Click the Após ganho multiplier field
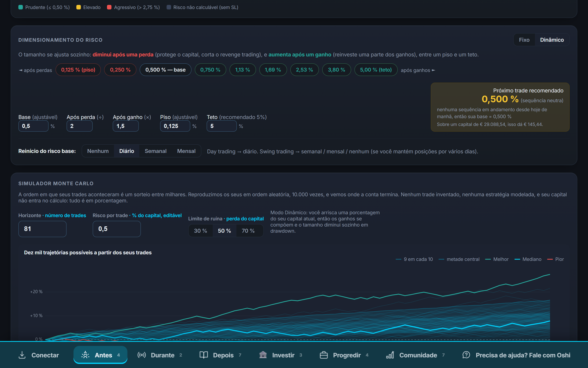This screenshot has width=588, height=368. point(126,126)
